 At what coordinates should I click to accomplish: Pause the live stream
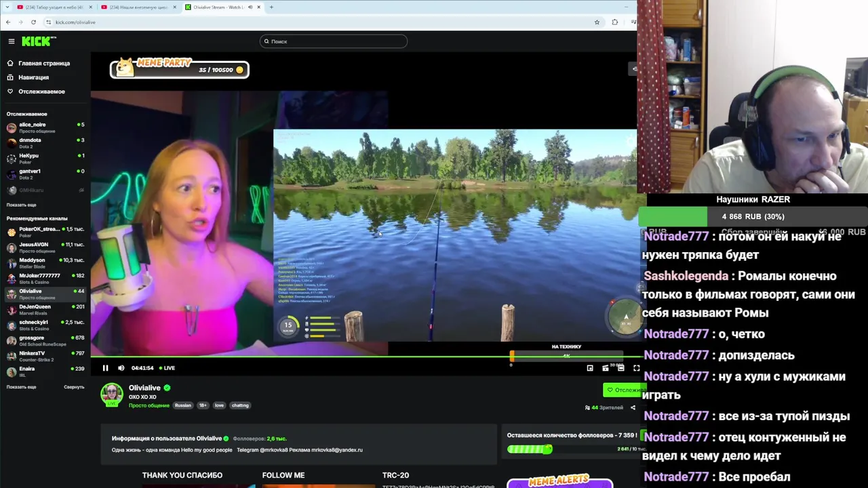click(105, 368)
